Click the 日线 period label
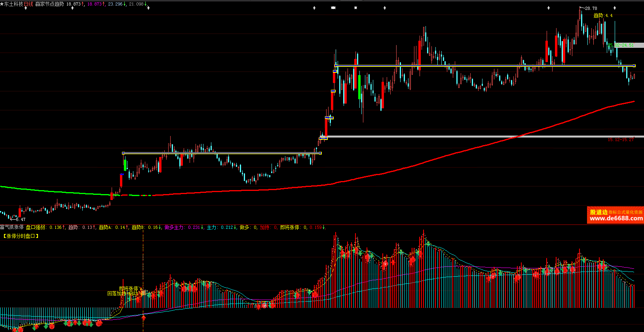Image resolution: width=644 pixels, height=332 pixels. 28,4
